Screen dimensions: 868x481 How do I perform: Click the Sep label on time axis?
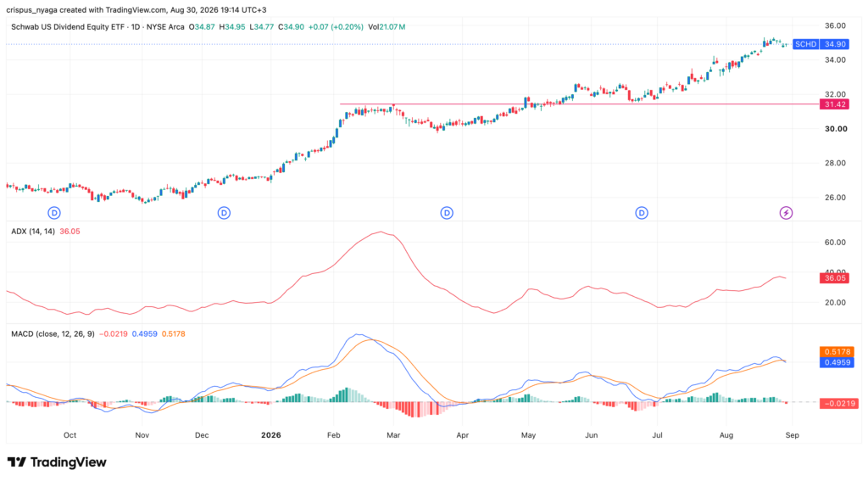pos(793,435)
